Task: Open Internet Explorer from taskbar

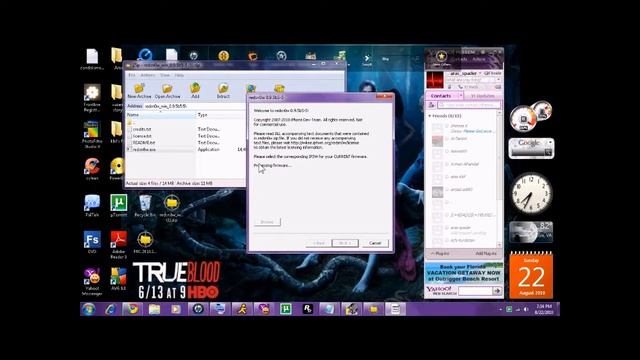Action: (x=110, y=309)
